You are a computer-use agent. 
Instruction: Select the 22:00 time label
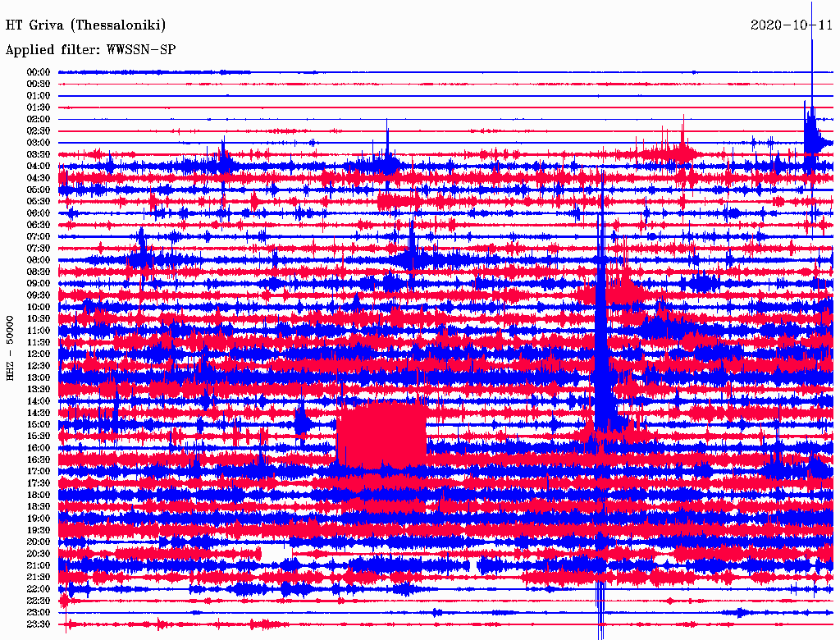click(x=39, y=589)
